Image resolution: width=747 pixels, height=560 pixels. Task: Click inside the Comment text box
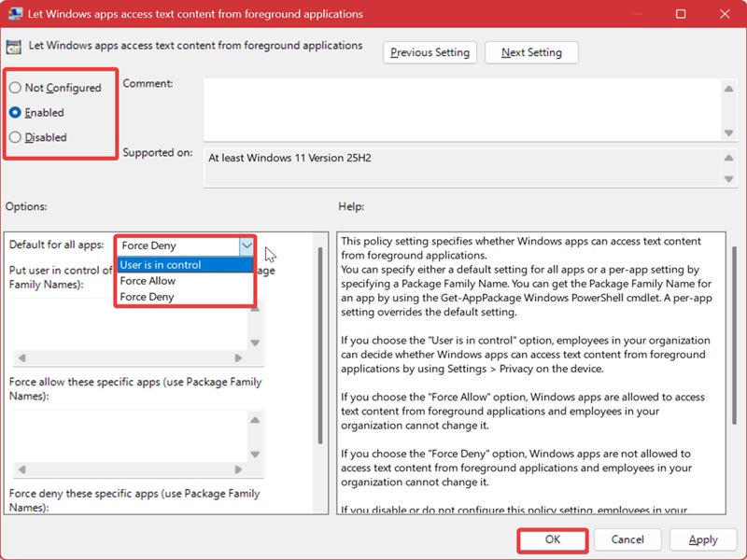pyautogui.click(x=462, y=110)
